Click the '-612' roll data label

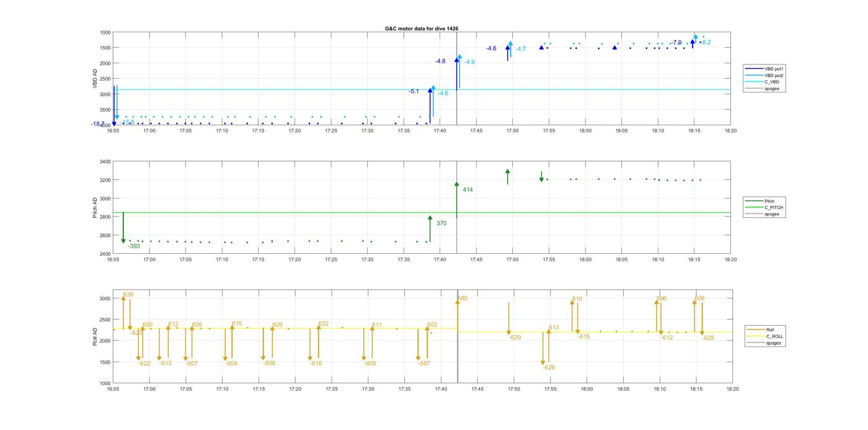tap(666, 338)
